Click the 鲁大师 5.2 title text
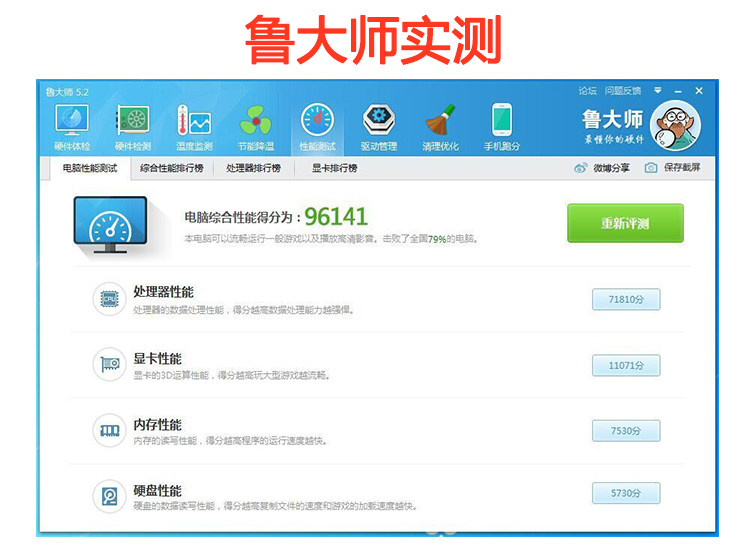 point(67,92)
